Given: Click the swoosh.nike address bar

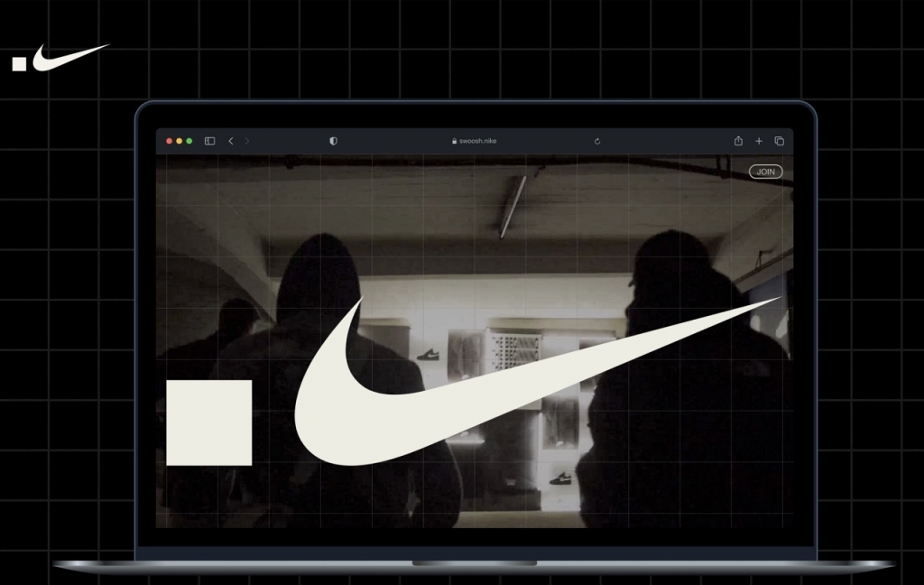Looking at the screenshot, I should [475, 141].
